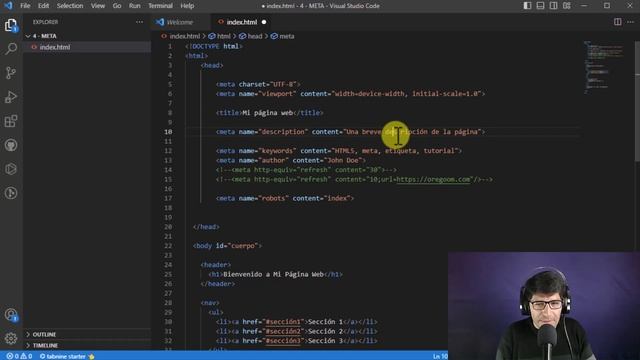
Task: Click the VS Code logo icon
Action: pos(8,6)
